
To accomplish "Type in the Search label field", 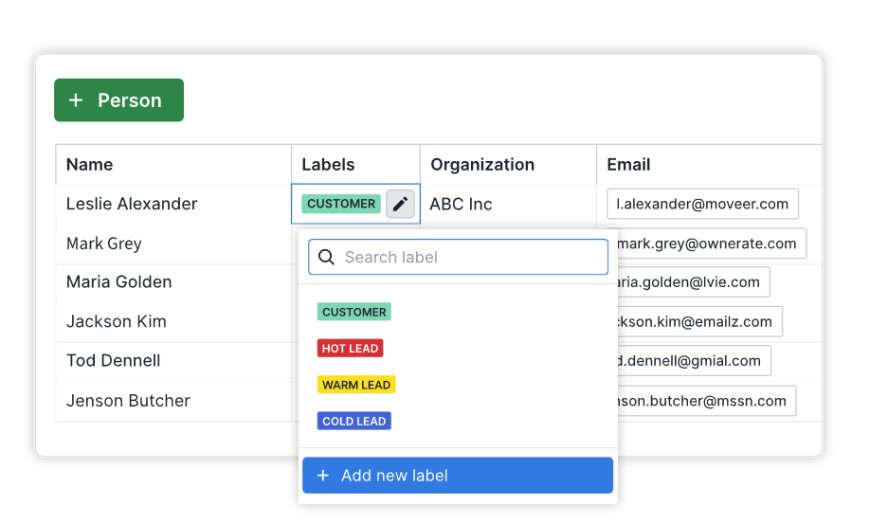I will pyautogui.click(x=470, y=257).
